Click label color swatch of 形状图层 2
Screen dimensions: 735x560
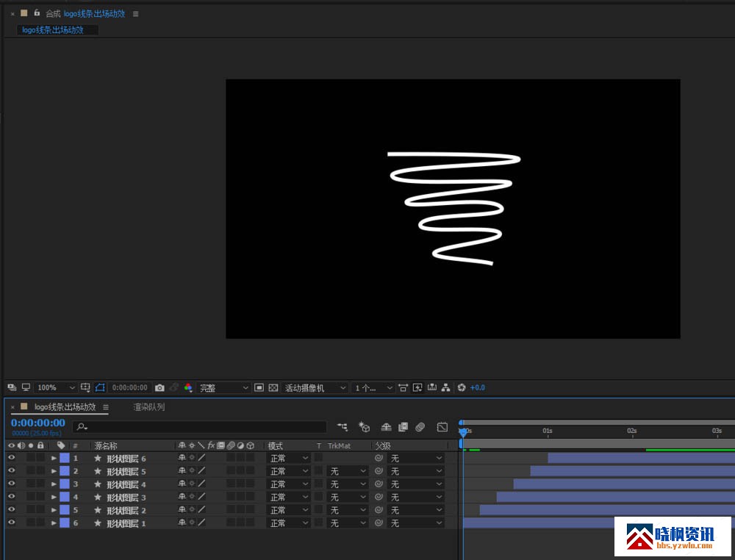pos(65,509)
